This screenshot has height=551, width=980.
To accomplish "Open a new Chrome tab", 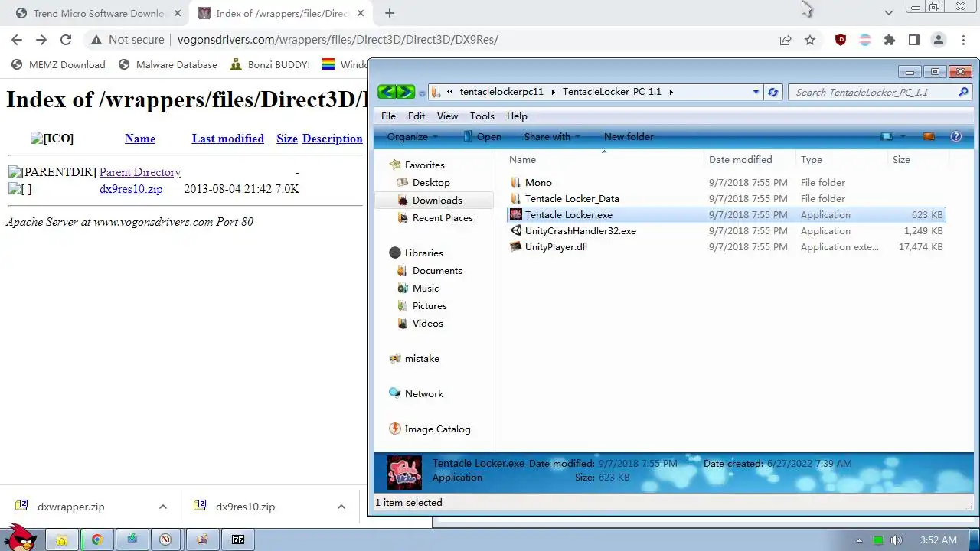I will [390, 13].
